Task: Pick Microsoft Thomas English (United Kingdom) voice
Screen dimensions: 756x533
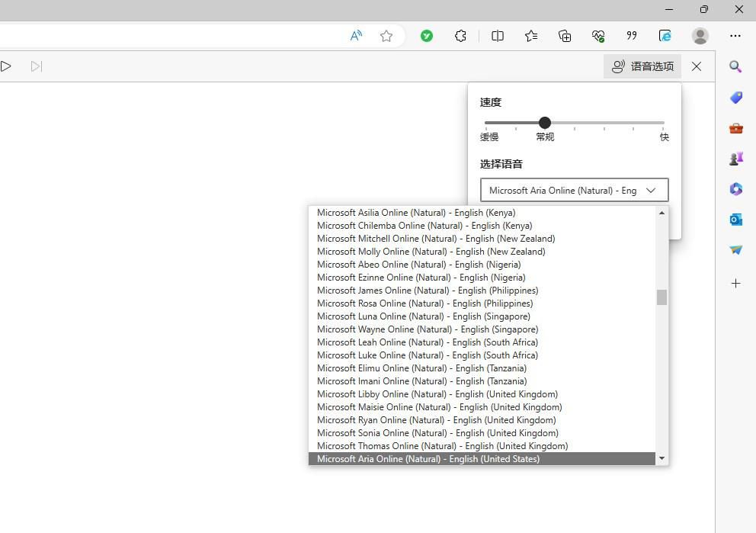Action: click(x=482, y=446)
